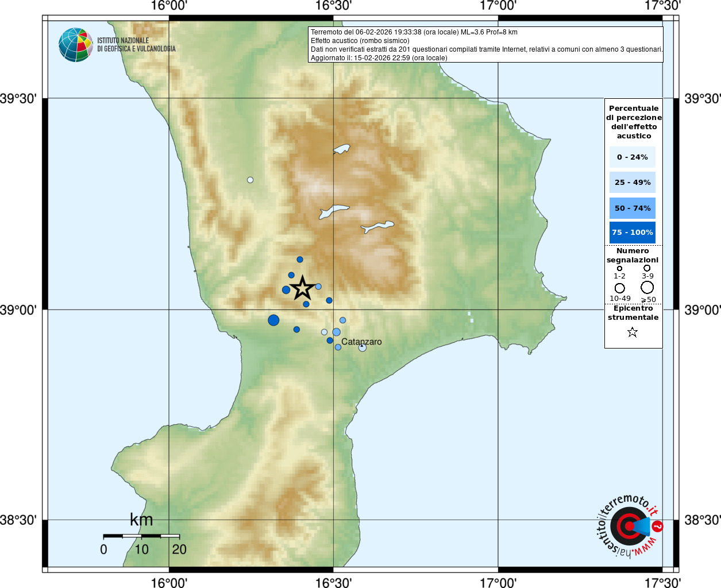Click the INGV globe logo
This screenshot has height=588, width=721.
click(76, 45)
